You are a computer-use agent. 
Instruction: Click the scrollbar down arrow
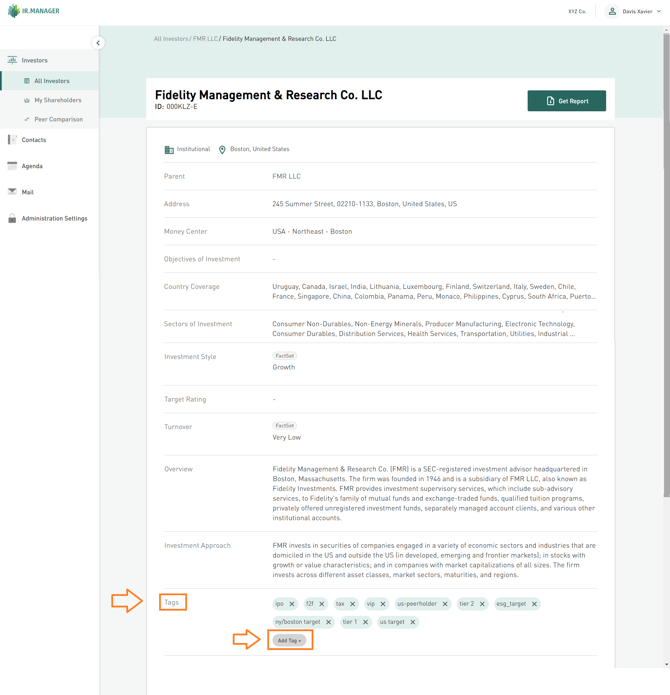(666, 664)
